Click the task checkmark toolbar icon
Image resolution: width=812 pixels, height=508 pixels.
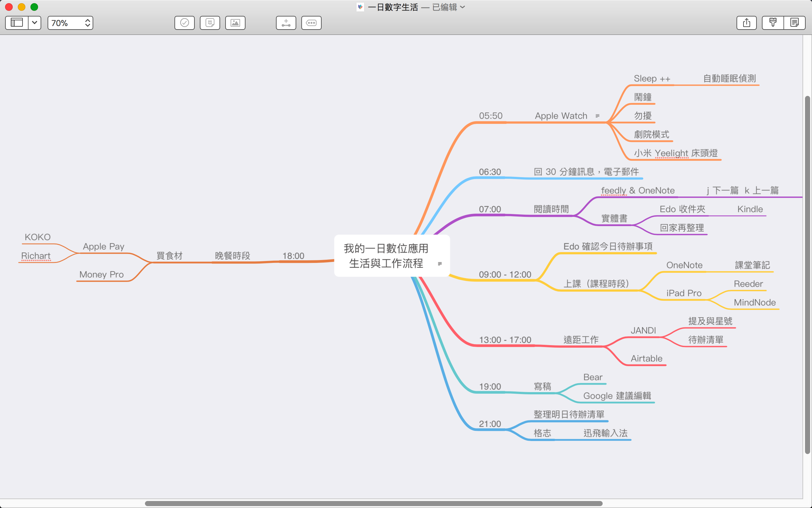[x=185, y=23]
